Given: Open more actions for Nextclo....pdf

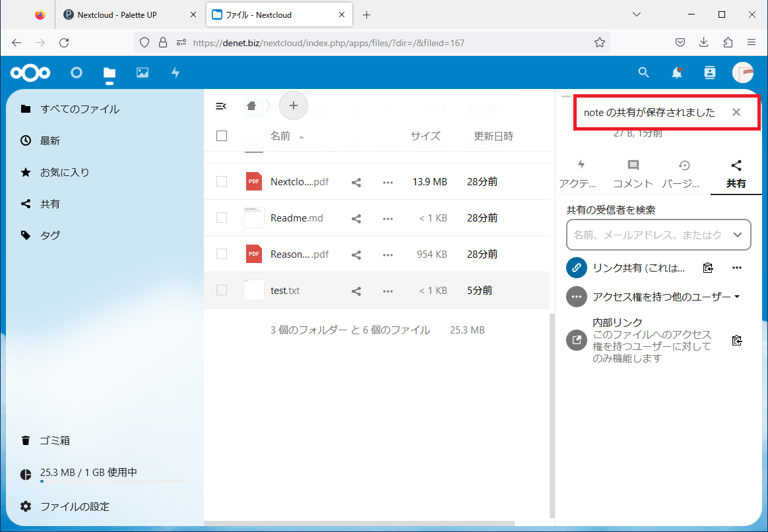Looking at the screenshot, I should 388,183.
